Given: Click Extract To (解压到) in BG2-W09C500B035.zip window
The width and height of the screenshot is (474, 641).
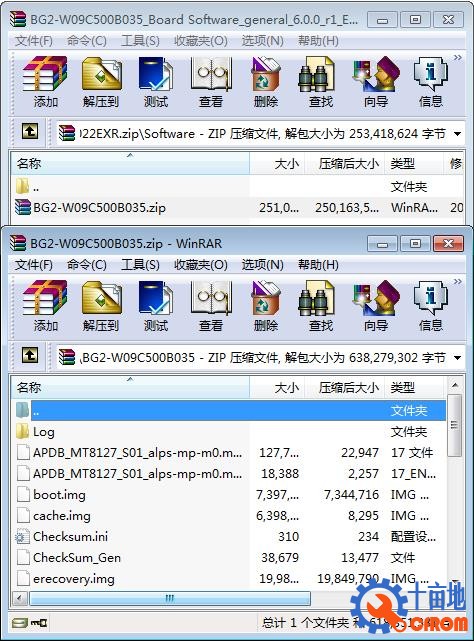Looking at the screenshot, I should click(101, 306).
